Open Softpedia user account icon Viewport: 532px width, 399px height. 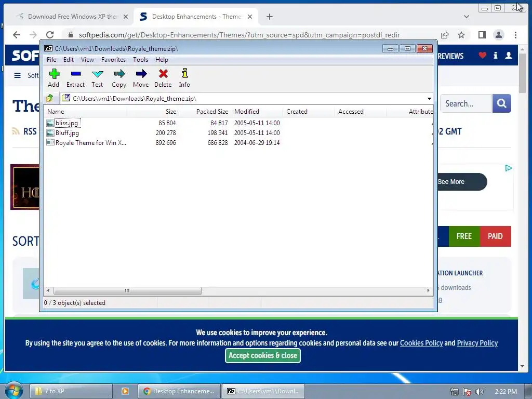508,55
